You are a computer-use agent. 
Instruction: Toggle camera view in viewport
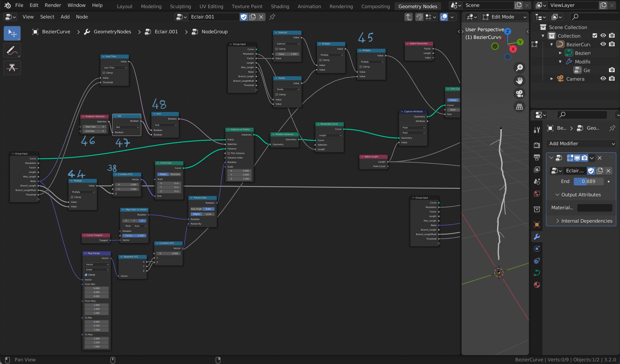tap(519, 94)
